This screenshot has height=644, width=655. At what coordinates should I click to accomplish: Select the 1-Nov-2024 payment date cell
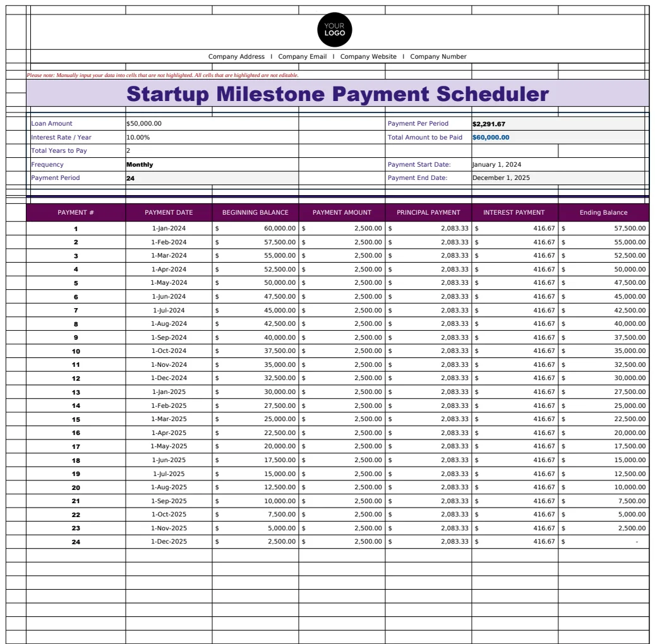[169, 364]
